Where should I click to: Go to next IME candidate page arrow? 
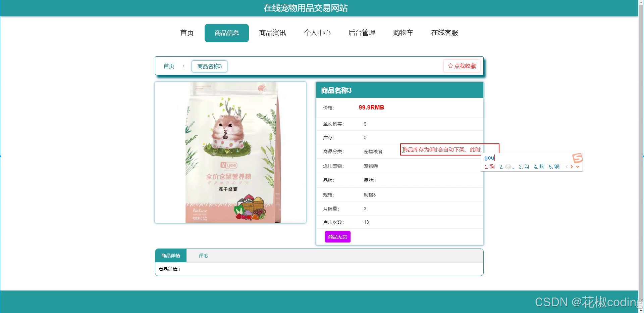pos(572,167)
